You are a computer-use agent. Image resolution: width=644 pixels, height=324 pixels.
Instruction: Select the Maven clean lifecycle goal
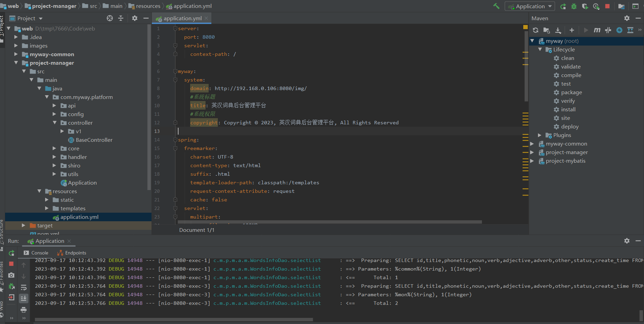[x=564, y=58]
